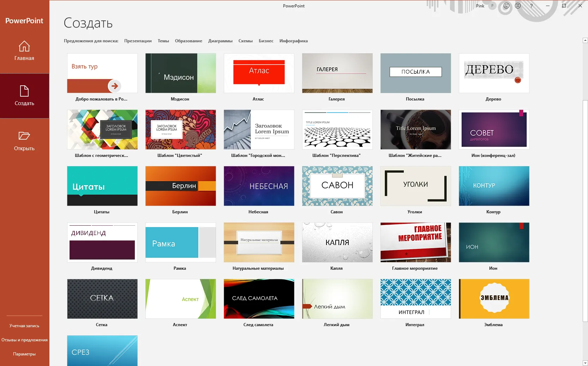This screenshot has height=366, width=588.
Task: Open the geometric Шаблон с геометрическ... template
Action: pyautogui.click(x=102, y=130)
